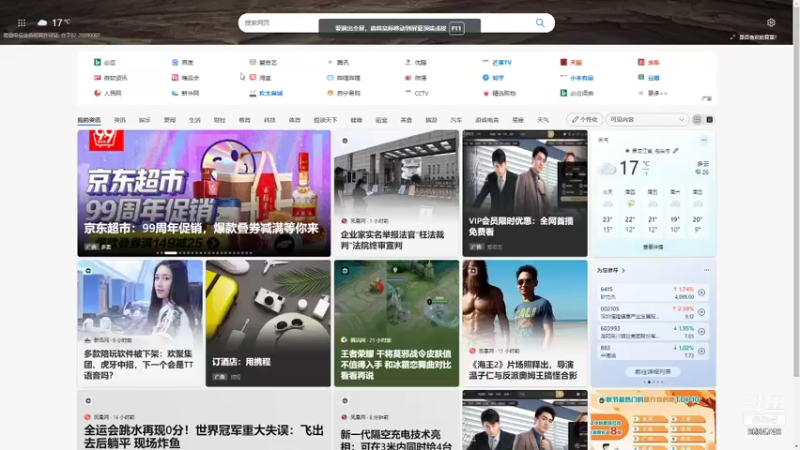This screenshot has height=450, width=800.
Task: Open the Mango TV quick link
Action: click(497, 62)
